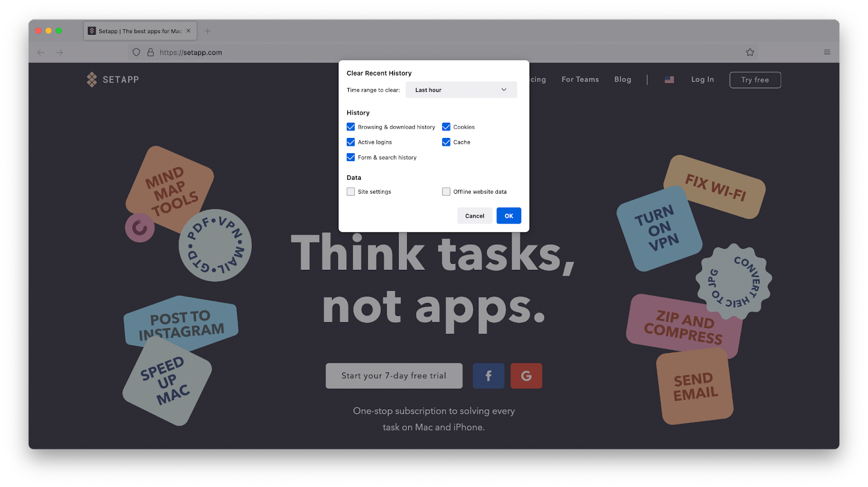Click the Log In link
868x487 pixels.
click(x=703, y=79)
